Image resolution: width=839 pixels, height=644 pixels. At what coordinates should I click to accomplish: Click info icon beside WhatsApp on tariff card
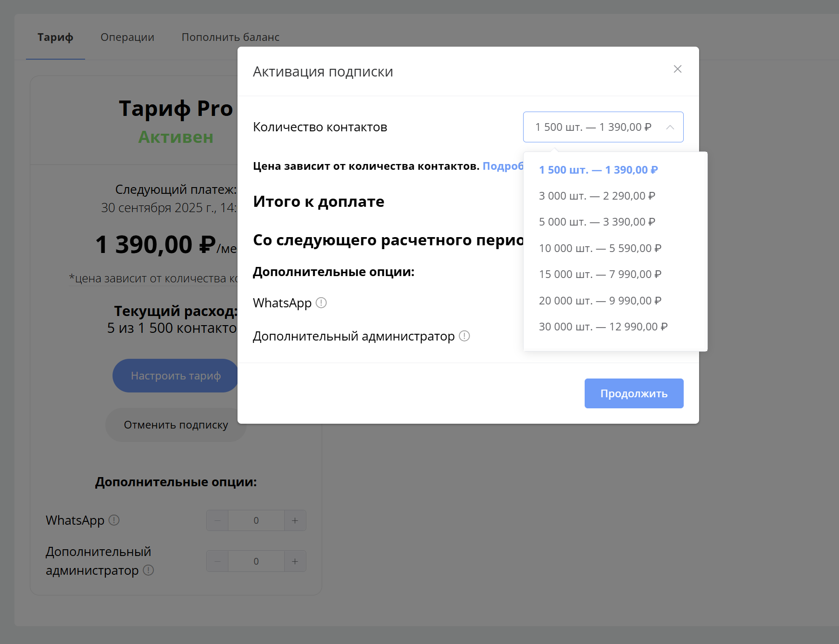(x=114, y=520)
